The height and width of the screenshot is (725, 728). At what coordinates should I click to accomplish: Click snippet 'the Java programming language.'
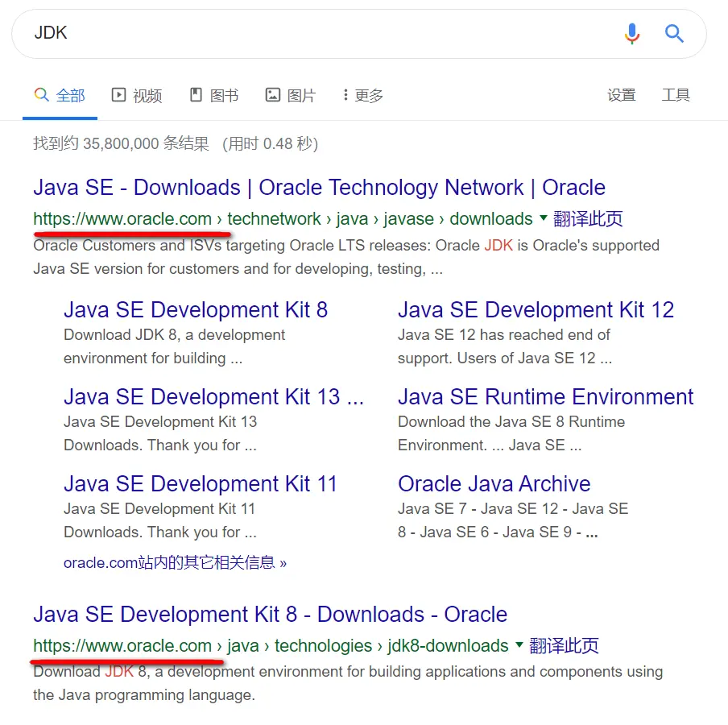tap(144, 695)
